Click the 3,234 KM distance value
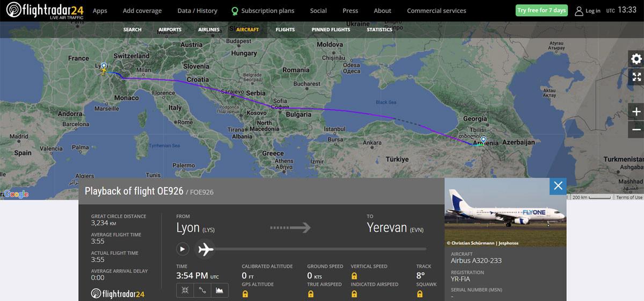This screenshot has height=301, width=644. (x=104, y=223)
